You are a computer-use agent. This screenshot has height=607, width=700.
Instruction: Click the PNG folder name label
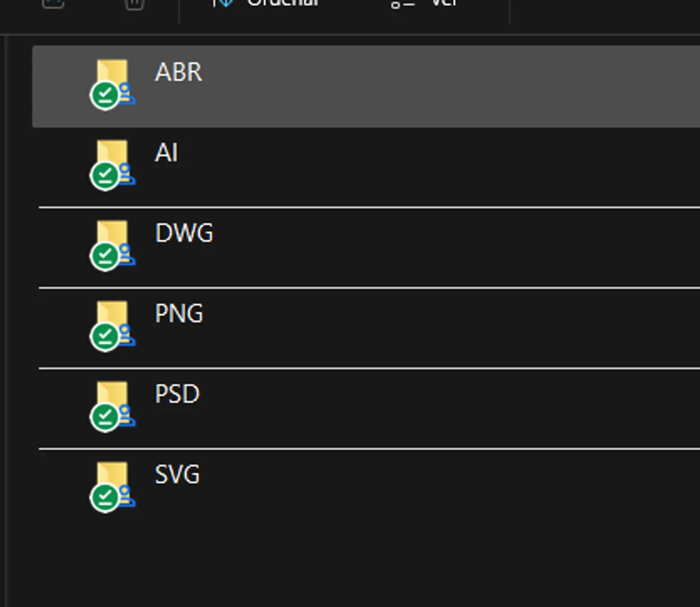click(x=178, y=314)
